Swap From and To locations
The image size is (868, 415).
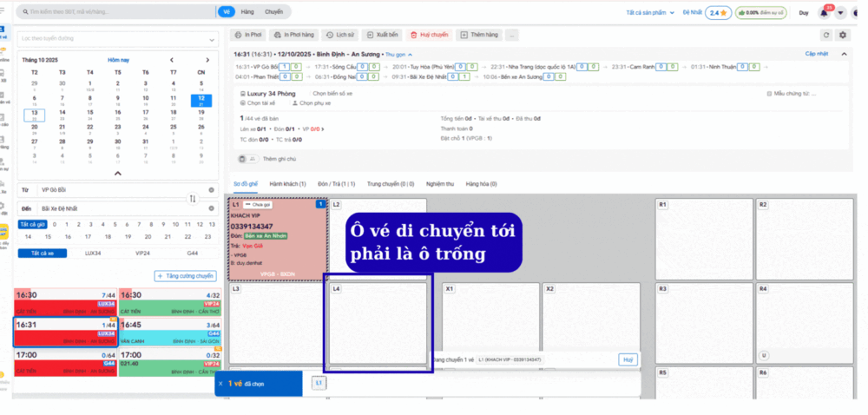pyautogui.click(x=193, y=199)
